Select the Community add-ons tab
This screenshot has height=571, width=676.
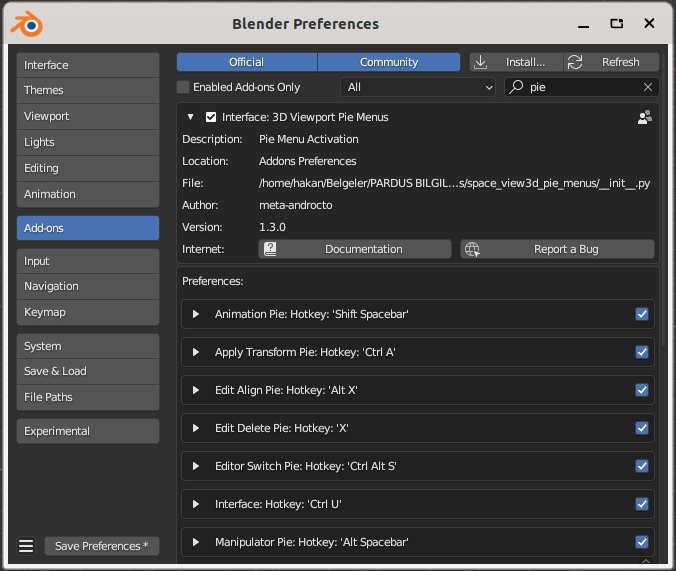(x=389, y=62)
